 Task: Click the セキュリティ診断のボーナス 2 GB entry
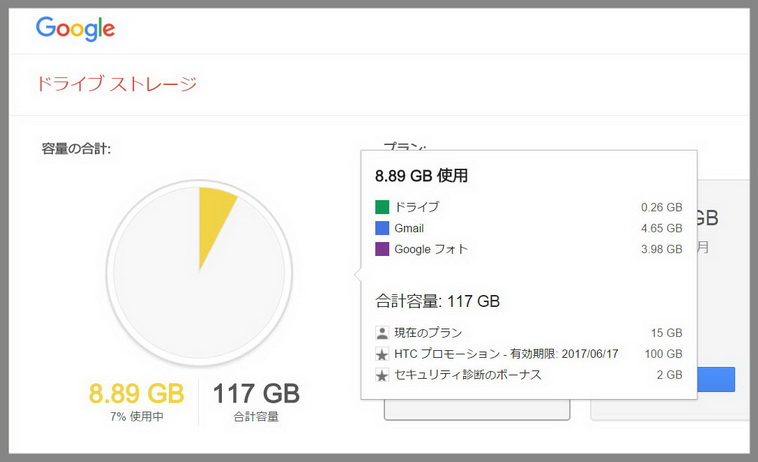click(528, 375)
